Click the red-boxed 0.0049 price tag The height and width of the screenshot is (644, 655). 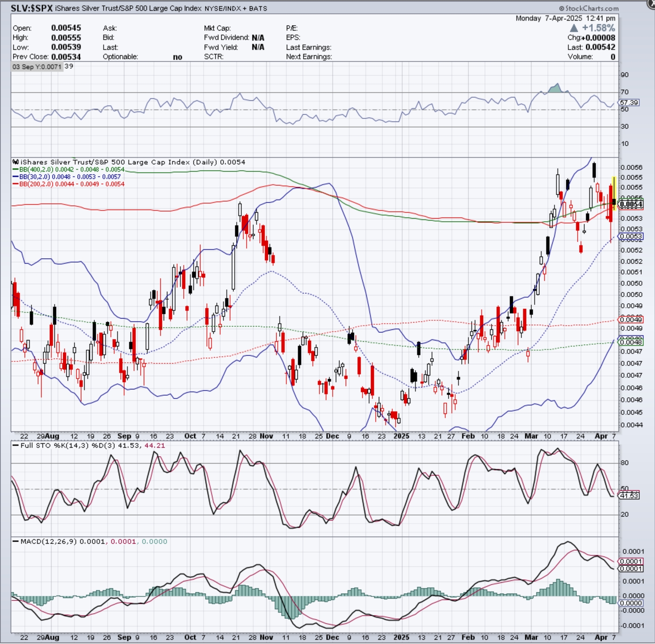[x=631, y=320]
